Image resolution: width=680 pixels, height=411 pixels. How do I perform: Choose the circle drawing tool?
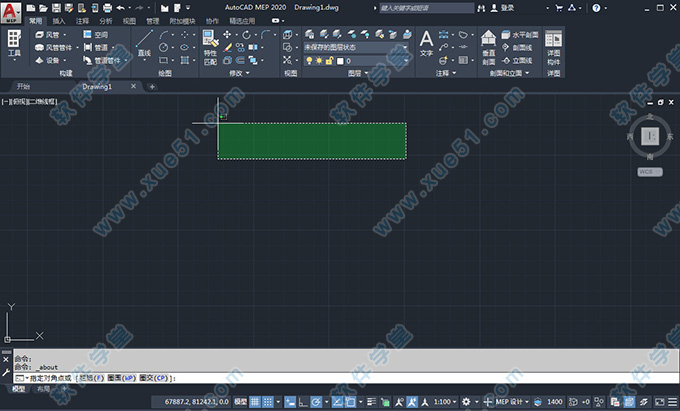[x=163, y=47]
